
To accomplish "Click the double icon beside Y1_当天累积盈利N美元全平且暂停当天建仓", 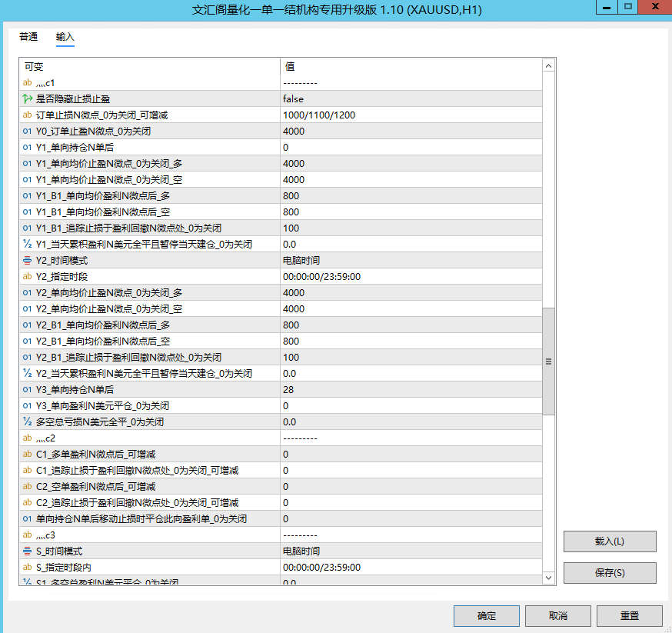I will pos(28,245).
